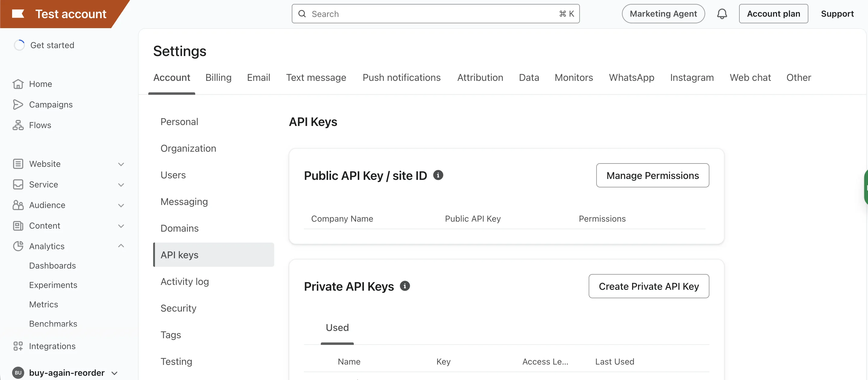Open the Text message tab
Screen dimensions: 868x380
tap(316, 78)
